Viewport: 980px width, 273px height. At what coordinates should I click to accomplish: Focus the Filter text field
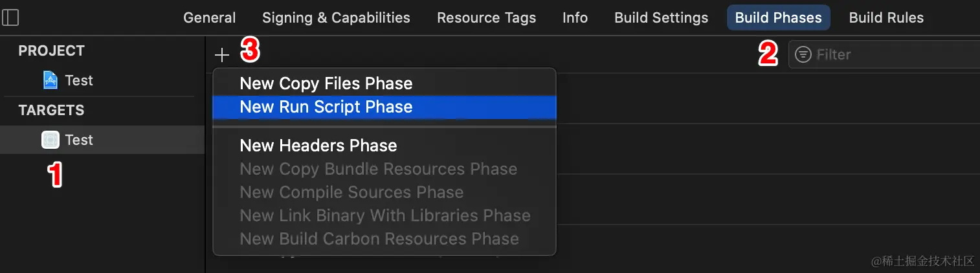tap(893, 55)
